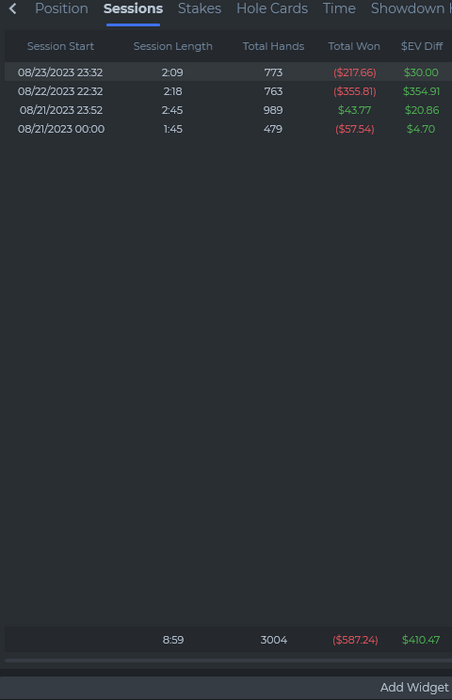This screenshot has height=700, width=452.
Task: Select the 08/23/2023 23:32 session row
Action: click(x=228, y=72)
